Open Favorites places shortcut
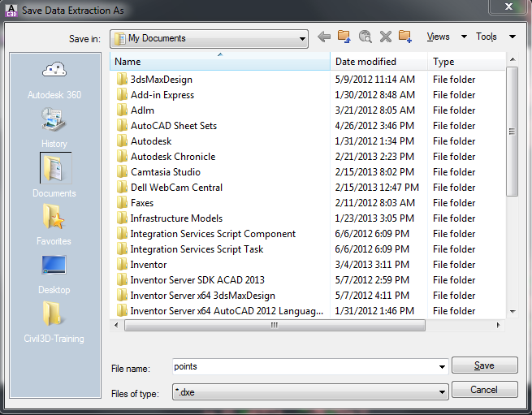This screenshot has width=532, height=415. [x=54, y=224]
